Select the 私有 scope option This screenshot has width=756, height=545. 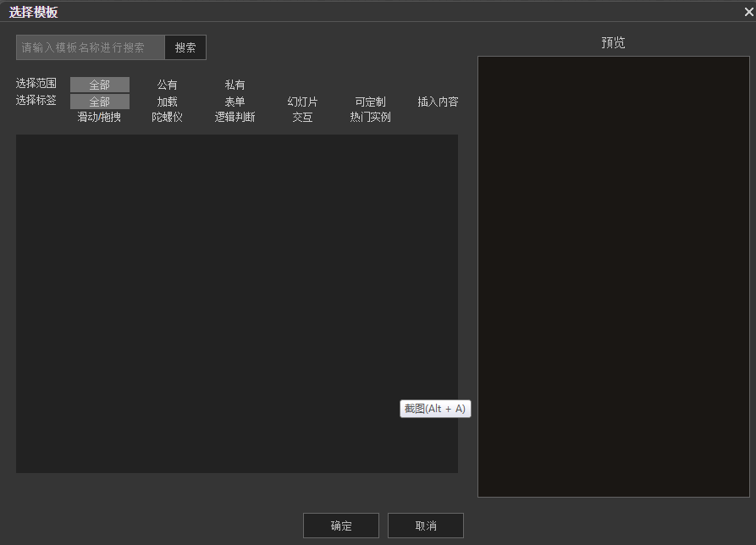tap(235, 85)
